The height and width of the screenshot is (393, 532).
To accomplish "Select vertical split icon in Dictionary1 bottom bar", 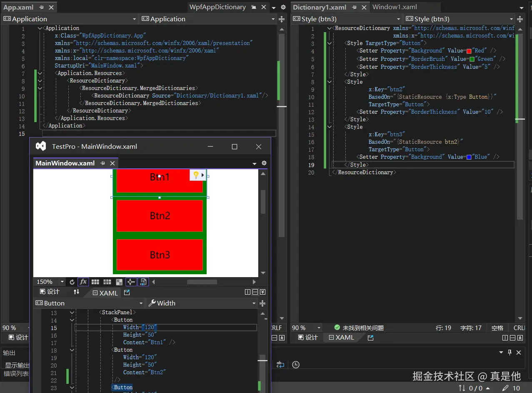I will click(x=505, y=338).
